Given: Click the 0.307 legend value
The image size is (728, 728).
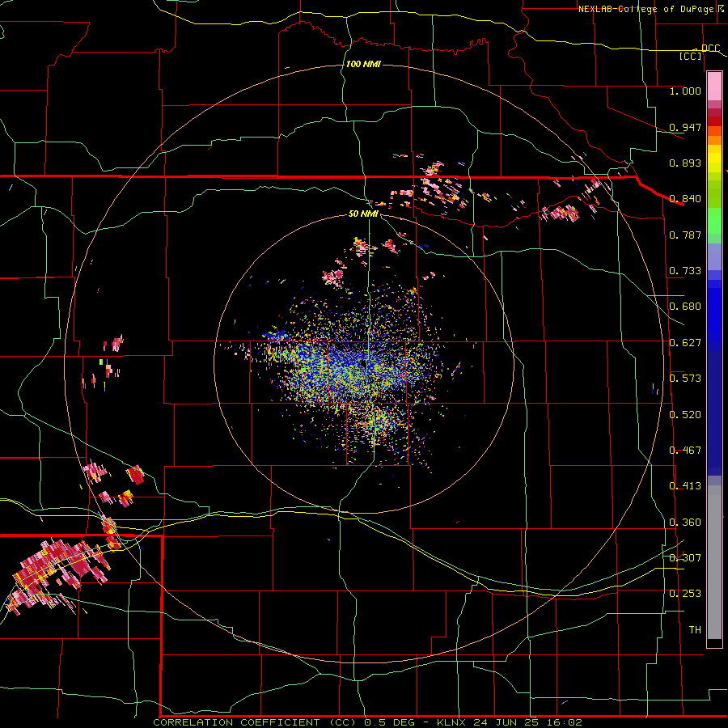Looking at the screenshot, I should coord(685,558).
